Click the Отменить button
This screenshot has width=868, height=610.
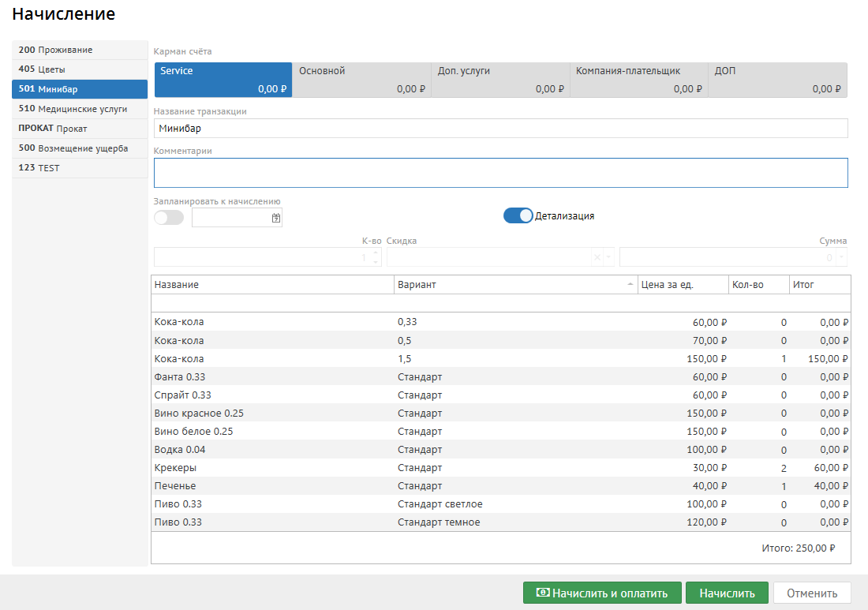(811, 593)
